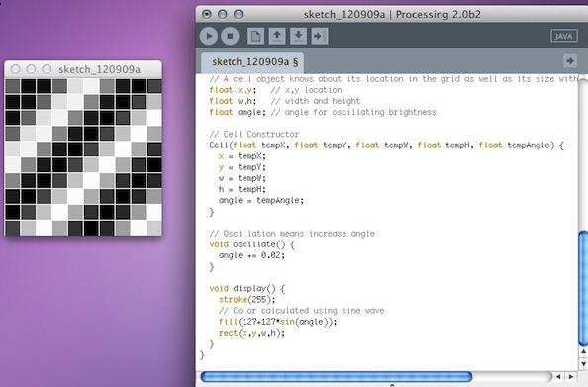Close the sketch_120909a output window
The width and height of the screenshot is (588, 387).
[x=16, y=69]
